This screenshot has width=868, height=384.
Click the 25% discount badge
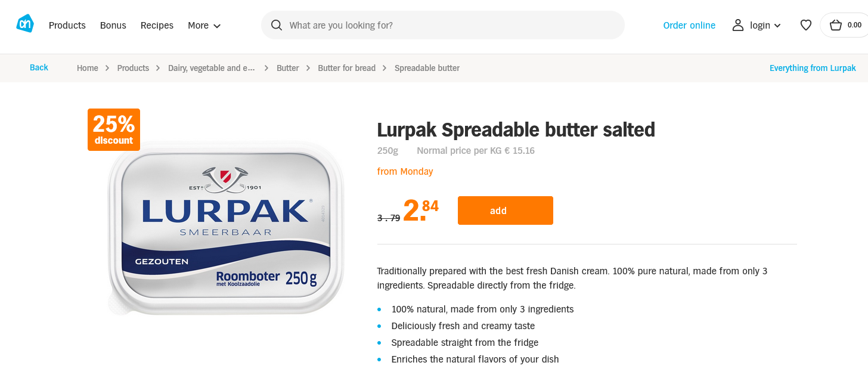pyautogui.click(x=114, y=129)
